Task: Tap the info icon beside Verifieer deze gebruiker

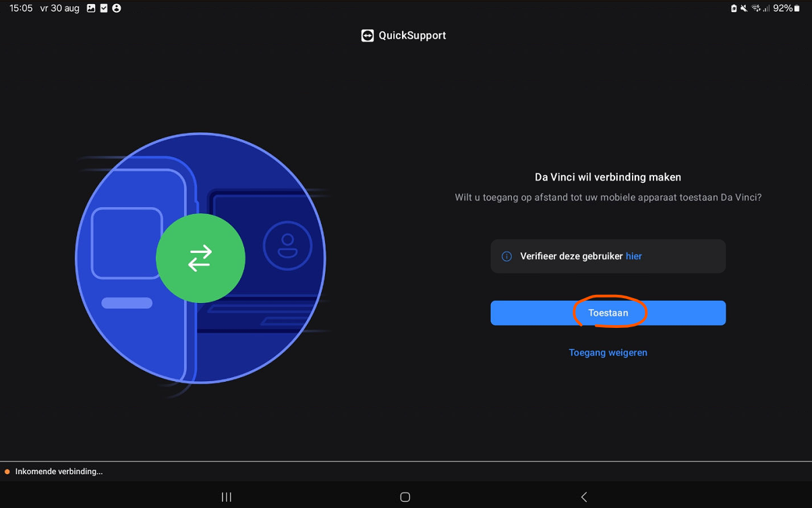Action: 506,256
